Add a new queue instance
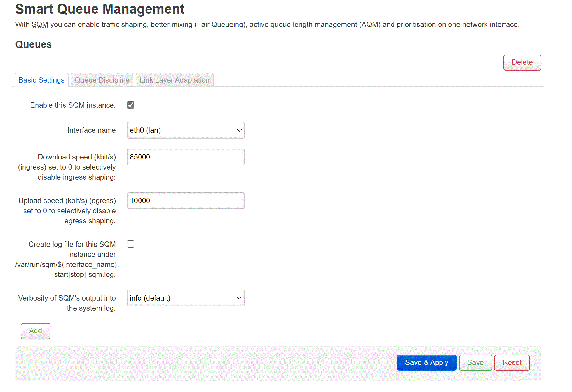This screenshot has width=572, height=392. click(36, 331)
